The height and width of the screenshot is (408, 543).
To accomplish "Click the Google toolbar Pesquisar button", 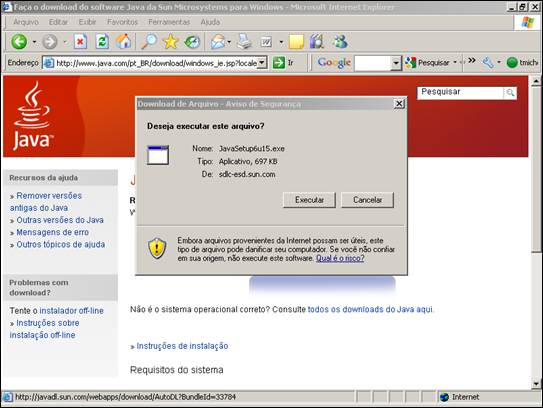I will (x=427, y=63).
